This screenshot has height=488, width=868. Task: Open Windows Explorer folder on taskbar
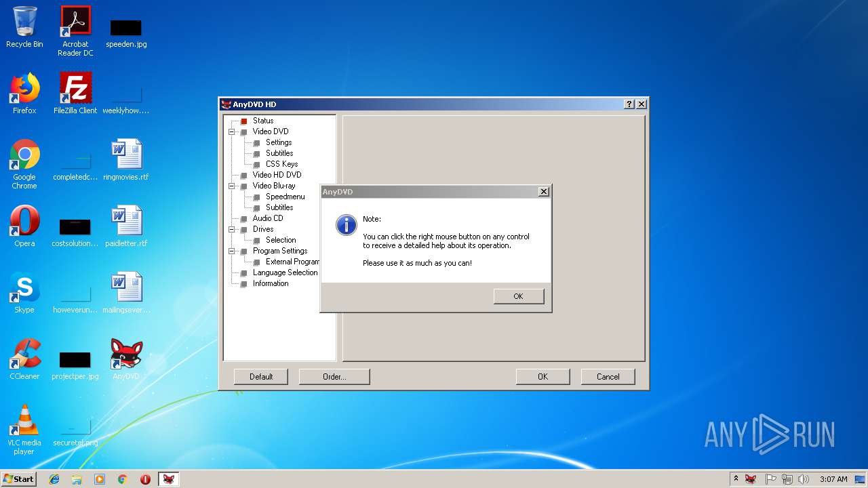77,479
